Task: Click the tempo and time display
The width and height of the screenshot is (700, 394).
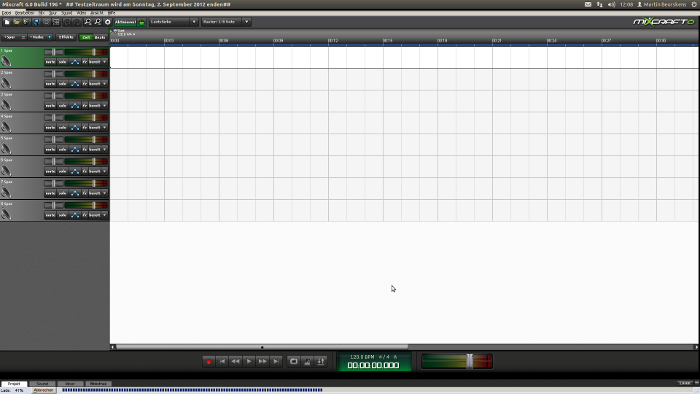Action: 374,361
